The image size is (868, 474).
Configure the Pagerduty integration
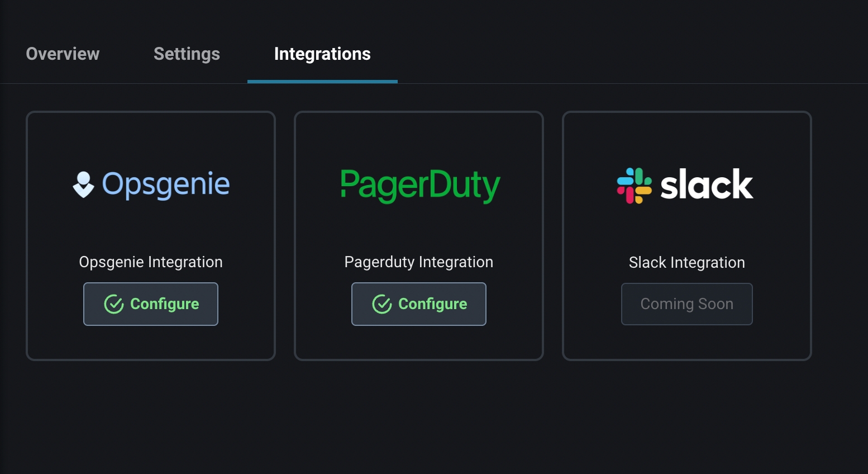[x=419, y=304]
